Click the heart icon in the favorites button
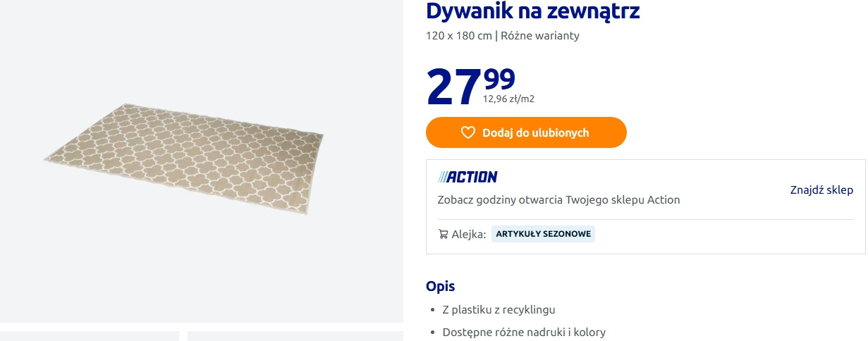Screen dimensions: 868x341 468,132
